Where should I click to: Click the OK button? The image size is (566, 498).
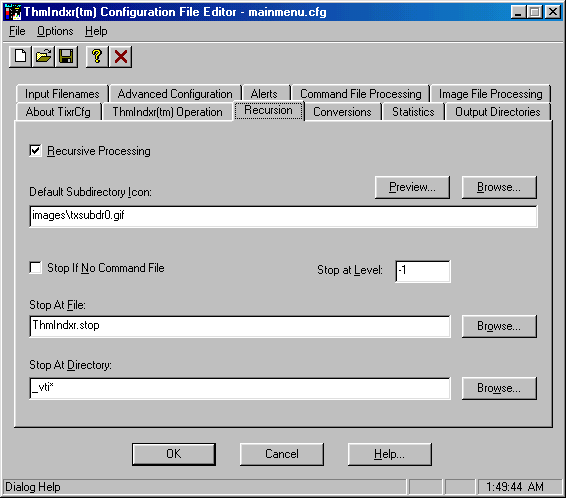[x=174, y=454]
